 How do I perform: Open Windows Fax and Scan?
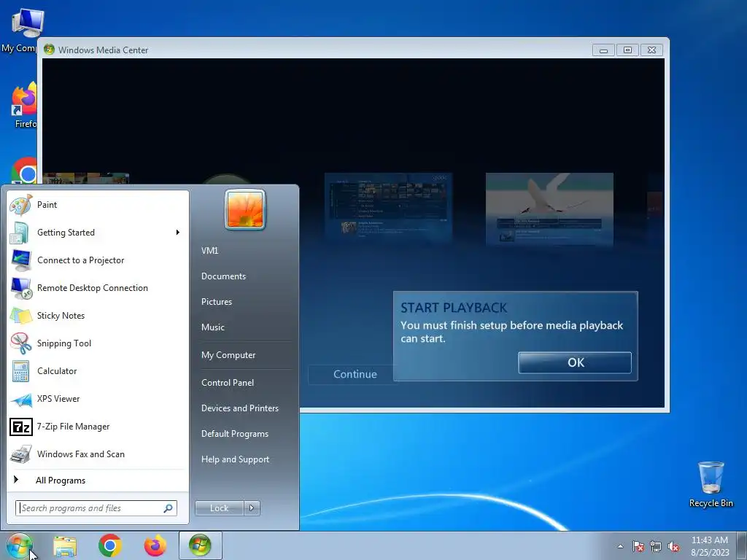pyautogui.click(x=98, y=454)
